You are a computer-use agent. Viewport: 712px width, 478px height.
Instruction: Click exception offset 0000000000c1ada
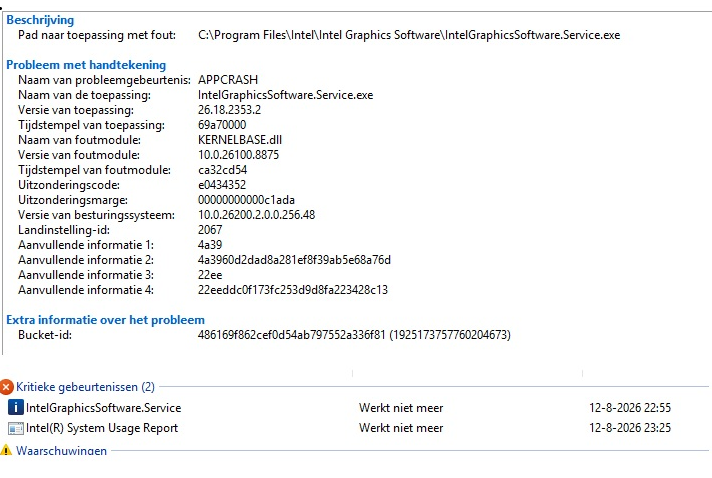247,200
